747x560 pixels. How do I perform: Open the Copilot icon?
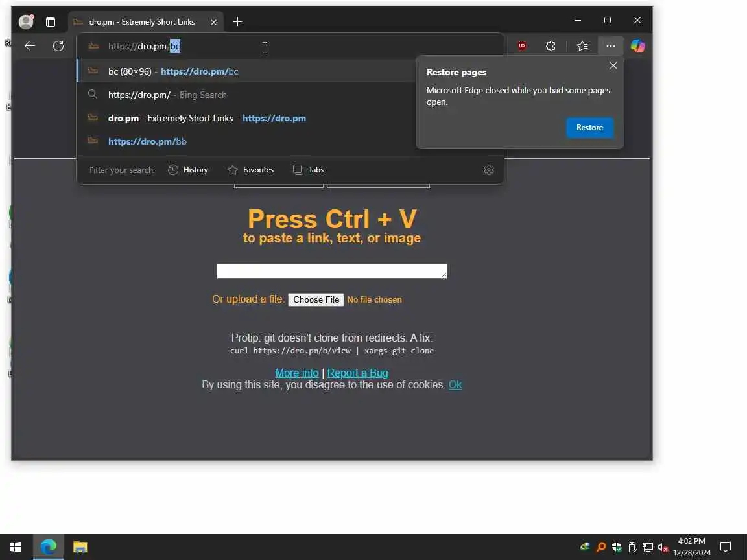638,46
